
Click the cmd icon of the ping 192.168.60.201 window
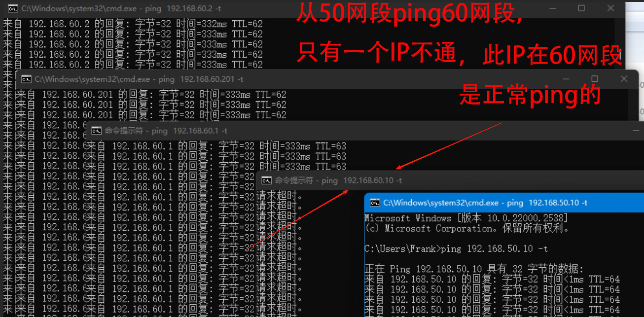[x=27, y=79]
